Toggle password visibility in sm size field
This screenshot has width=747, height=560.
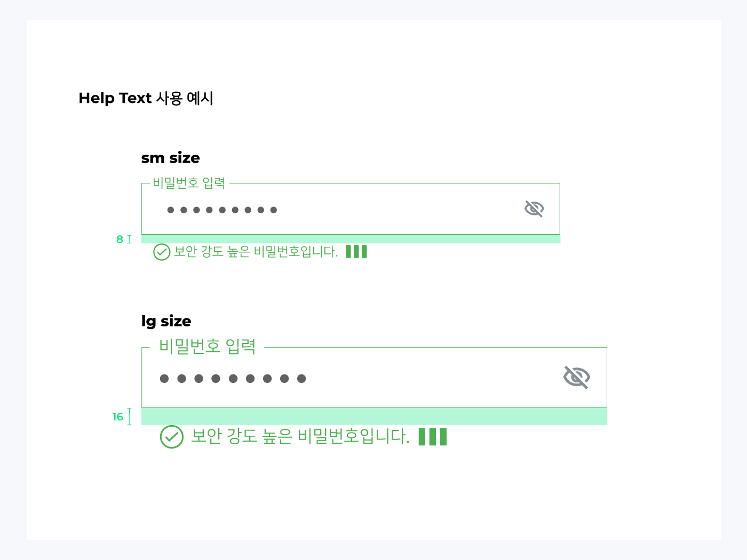tap(534, 209)
